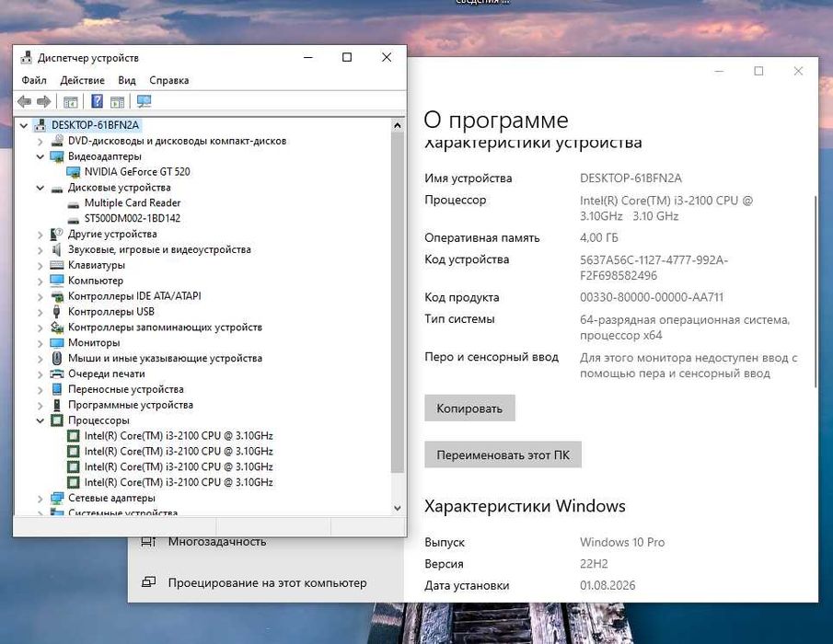The width and height of the screenshot is (833, 644).
Task: Open Проецирование на этот компьютер settings page
Action: [266, 582]
